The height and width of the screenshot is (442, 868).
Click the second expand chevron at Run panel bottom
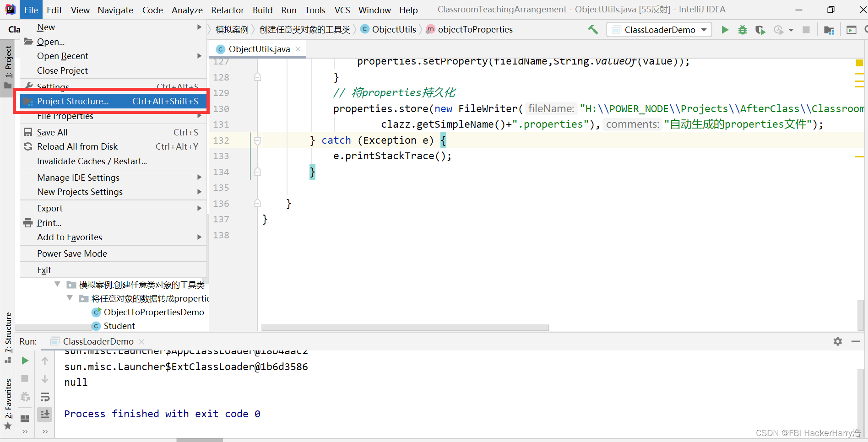coord(45,431)
